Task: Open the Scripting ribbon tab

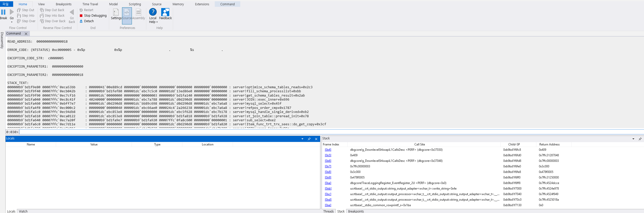Action: pos(135,4)
